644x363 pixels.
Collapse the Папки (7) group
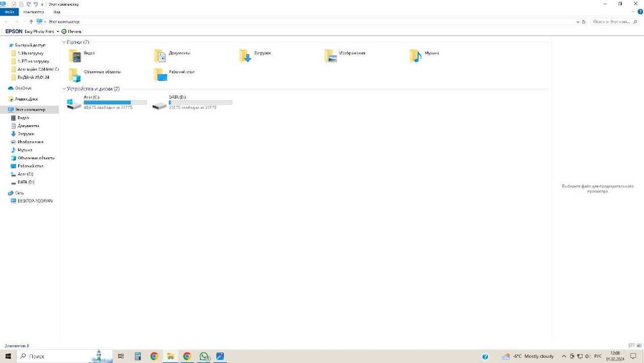point(64,42)
